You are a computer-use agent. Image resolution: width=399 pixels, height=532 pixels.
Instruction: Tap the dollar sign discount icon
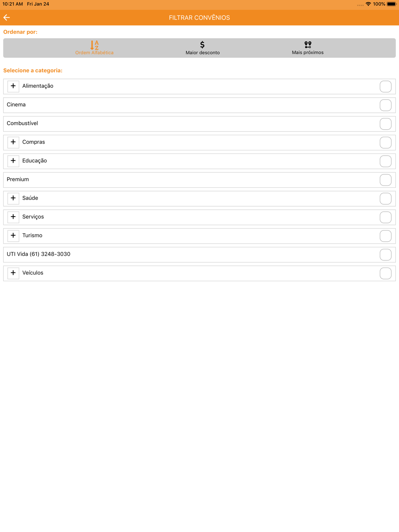pos(202,45)
